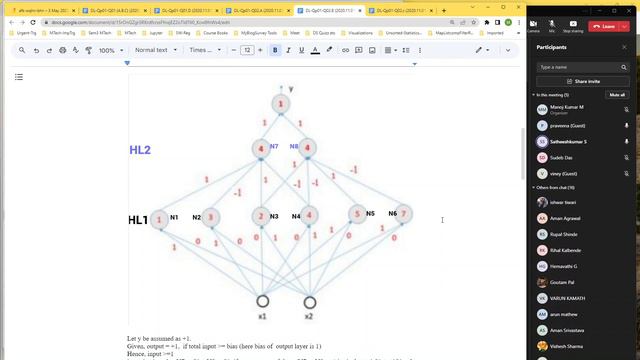The height and width of the screenshot is (360, 640).
Task: Insert an image from toolbar
Action: [372, 50]
